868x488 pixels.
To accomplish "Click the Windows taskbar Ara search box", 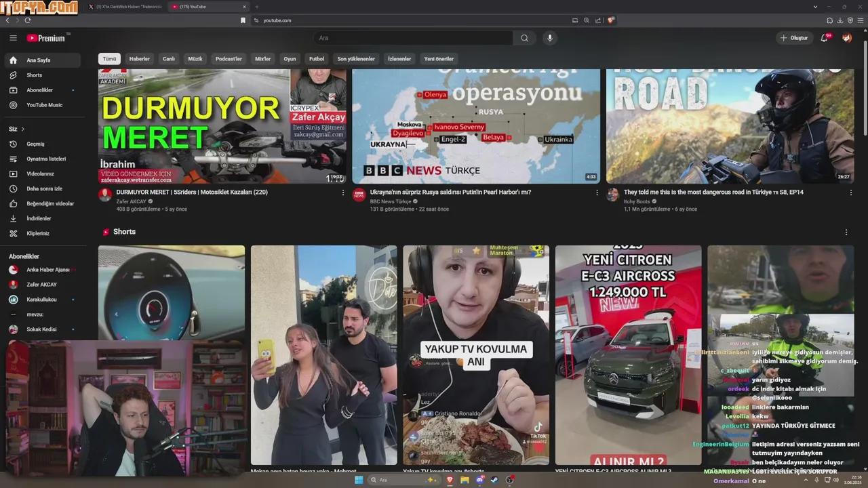I will [x=405, y=480].
